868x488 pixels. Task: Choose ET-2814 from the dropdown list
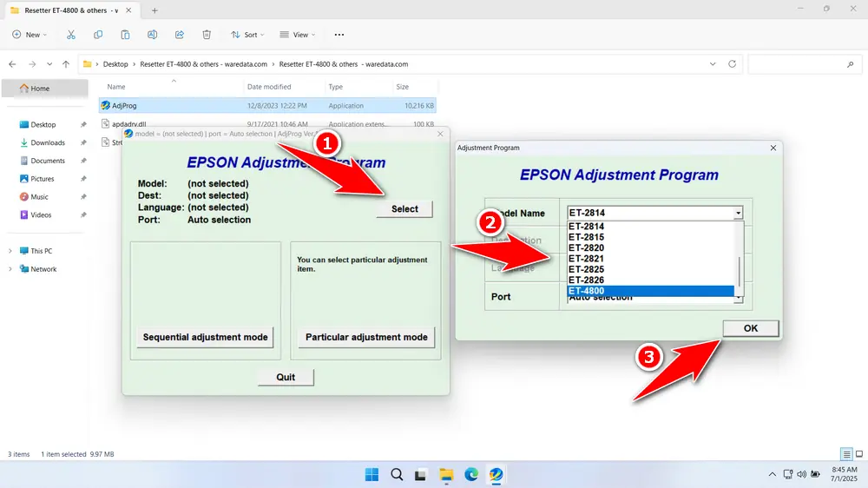pyautogui.click(x=650, y=227)
